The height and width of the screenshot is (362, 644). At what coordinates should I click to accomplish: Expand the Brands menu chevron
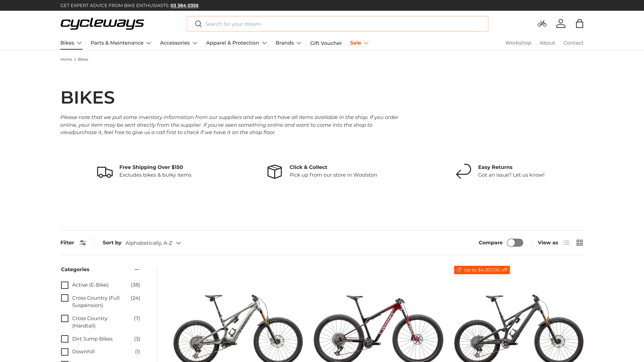pyautogui.click(x=300, y=43)
